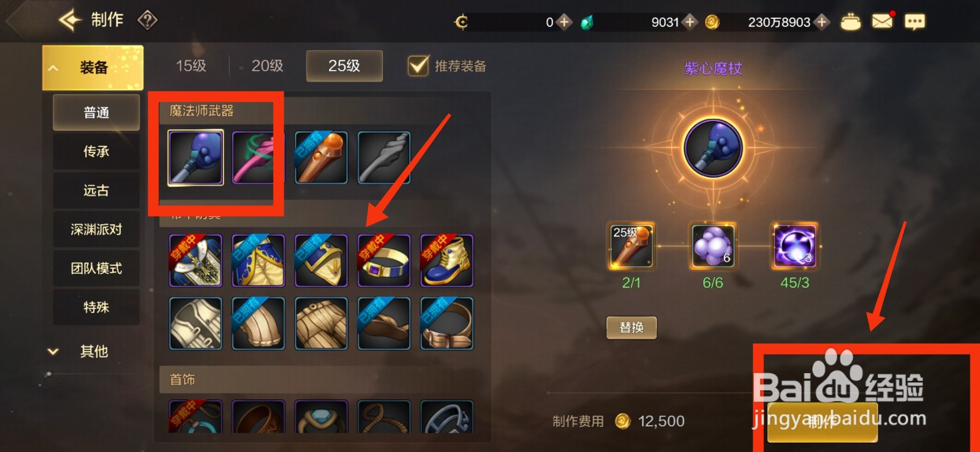This screenshot has width=980, height=452.
Task: Open the mail envelope icon
Action: (882, 21)
